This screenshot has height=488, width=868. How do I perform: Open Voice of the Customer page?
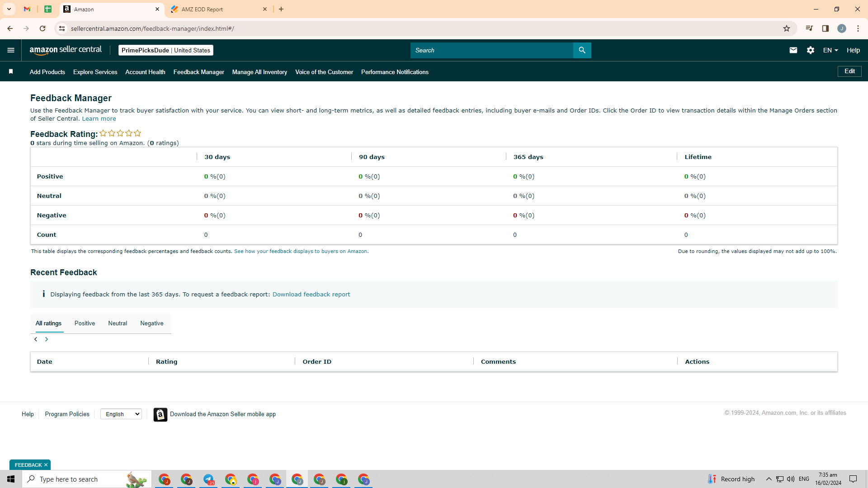pyautogui.click(x=324, y=72)
